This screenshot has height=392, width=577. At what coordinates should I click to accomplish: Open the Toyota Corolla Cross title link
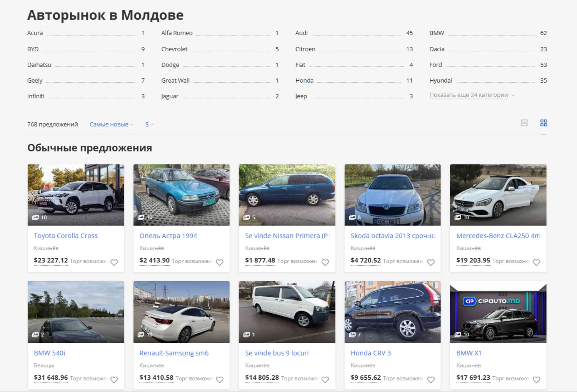pos(66,236)
